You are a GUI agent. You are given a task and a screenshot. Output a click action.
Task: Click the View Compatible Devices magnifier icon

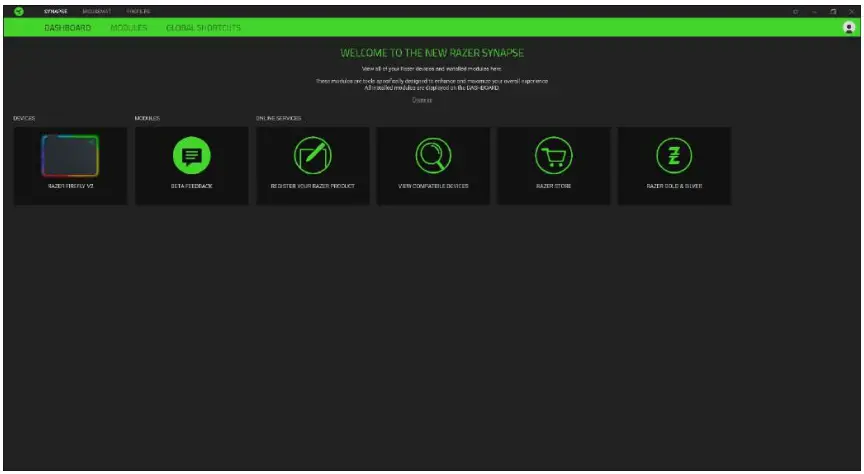coord(433,155)
